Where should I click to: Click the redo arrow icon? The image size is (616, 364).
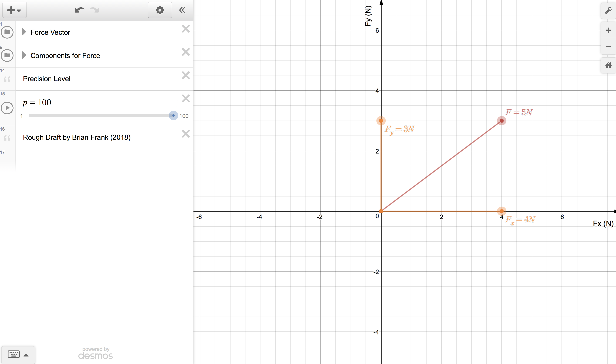94,10
